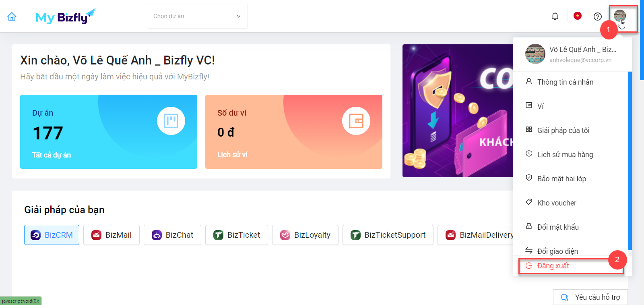Open the help question mark icon
644x305 pixels.
point(598,16)
